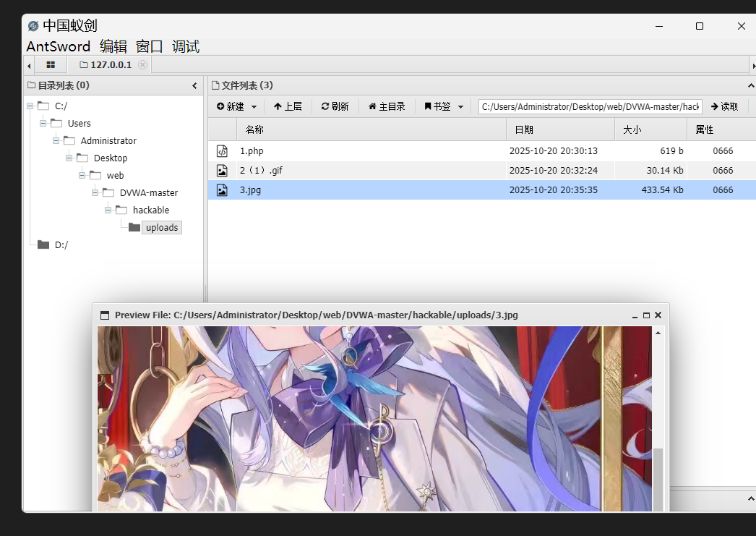Select the Users folder in tree

[x=79, y=124]
